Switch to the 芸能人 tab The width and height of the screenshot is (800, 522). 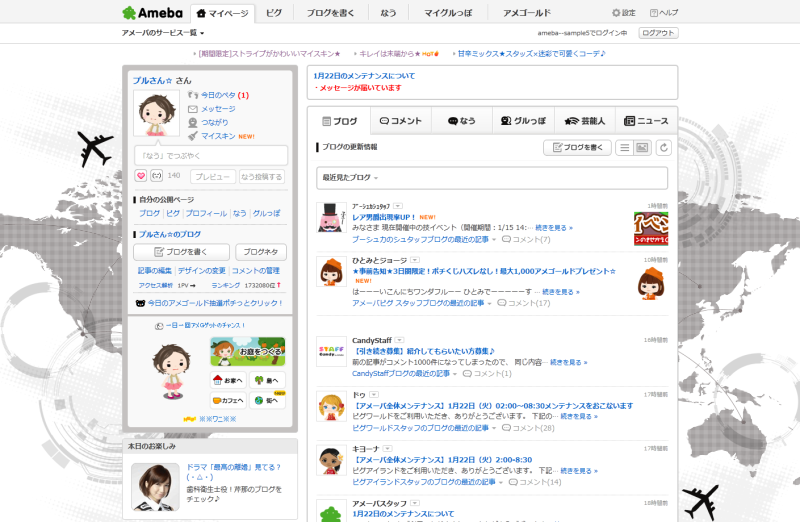point(585,121)
